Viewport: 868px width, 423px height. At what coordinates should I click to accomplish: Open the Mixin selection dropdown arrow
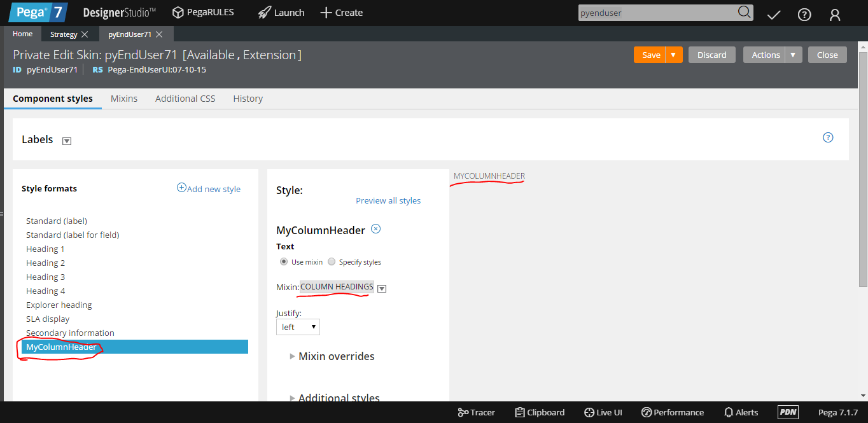pyautogui.click(x=382, y=288)
